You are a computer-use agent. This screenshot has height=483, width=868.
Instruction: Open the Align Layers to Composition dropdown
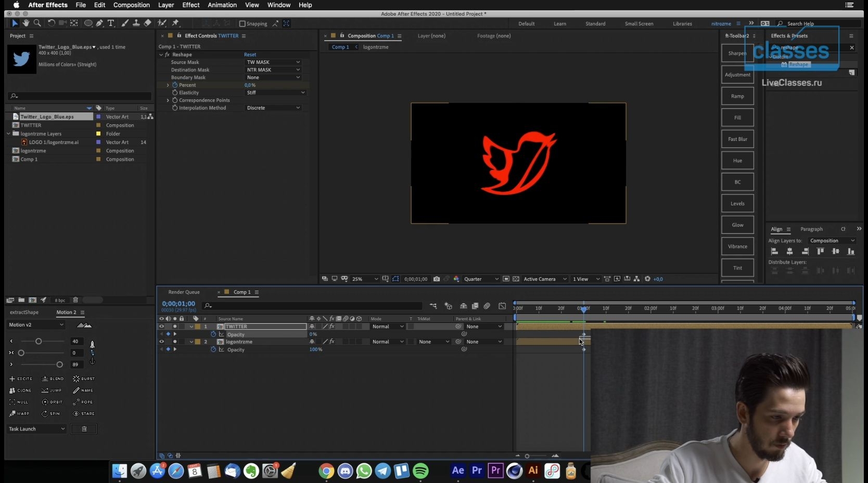click(832, 241)
